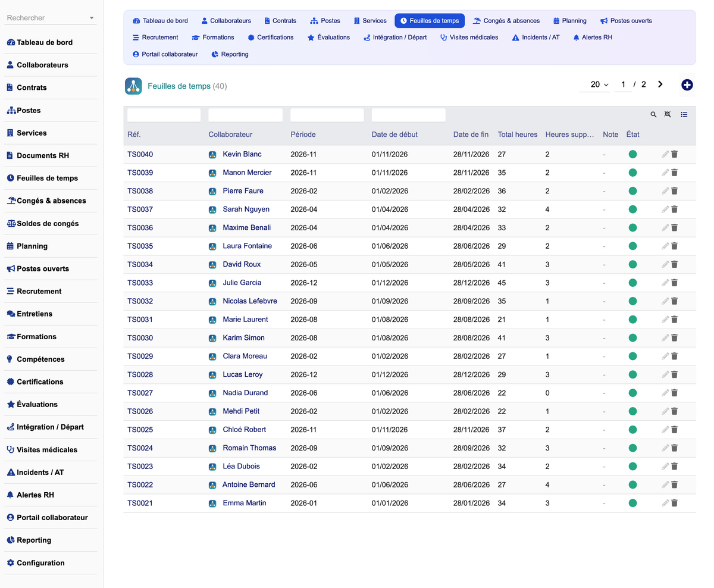Viewport: 714px width, 588px height.
Task: Click date 01/05/2026 in David Roux row
Action: (390, 264)
